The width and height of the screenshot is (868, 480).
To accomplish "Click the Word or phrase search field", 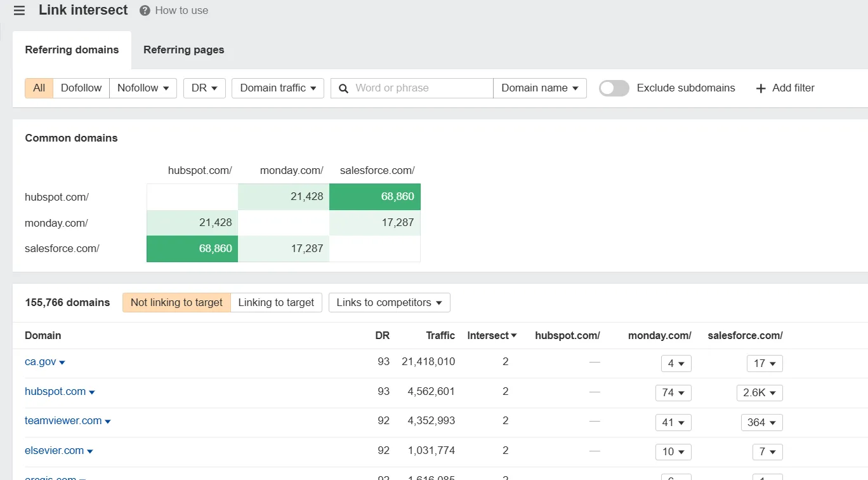I will [412, 88].
